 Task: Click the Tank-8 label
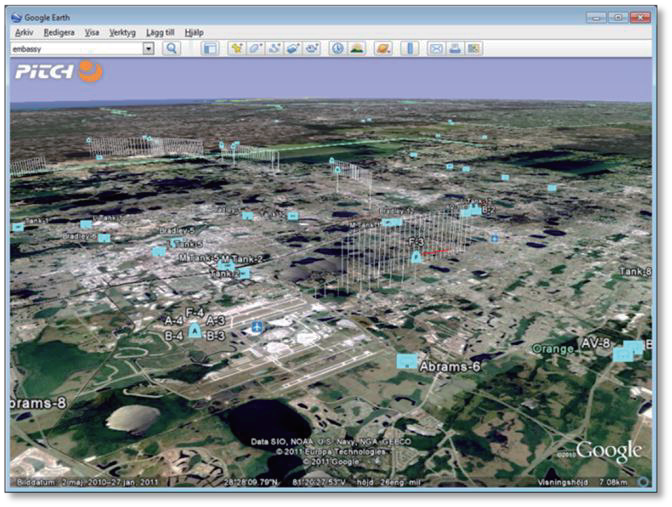(635, 271)
